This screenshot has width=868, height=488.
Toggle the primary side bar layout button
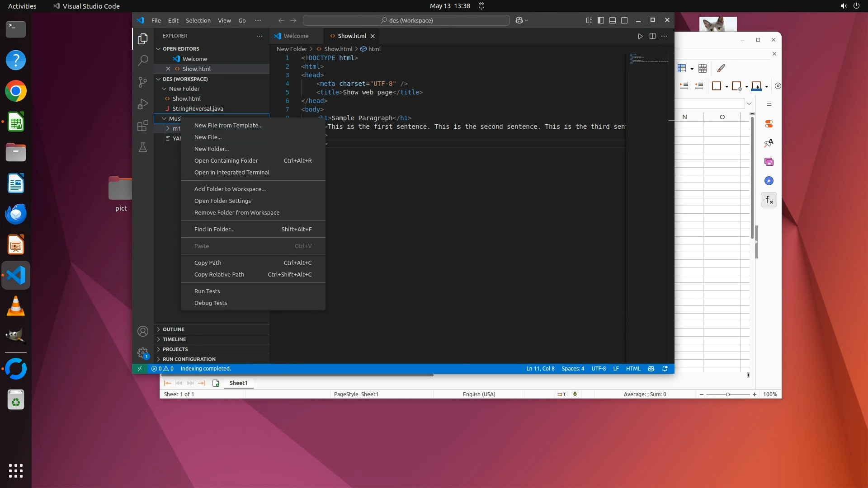[x=601, y=20]
